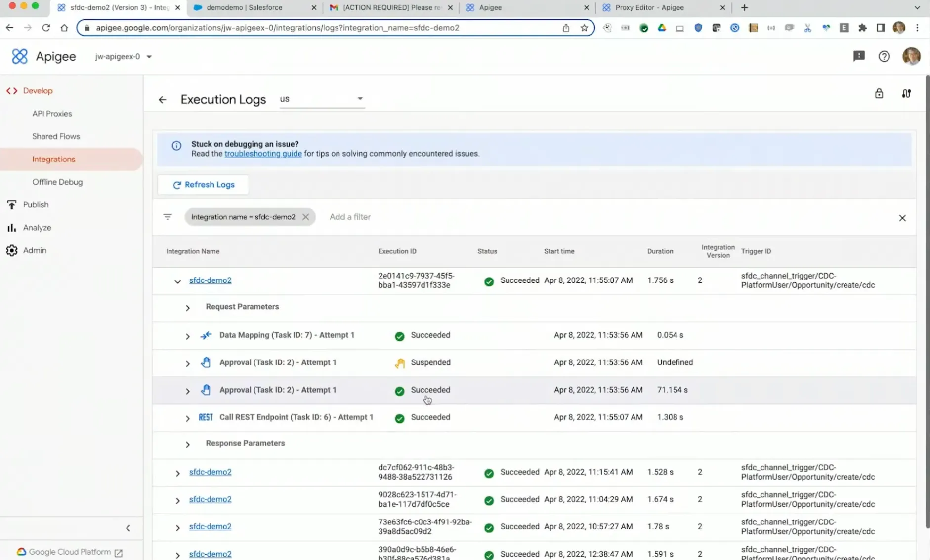Open API Proxies in sidebar

point(52,114)
